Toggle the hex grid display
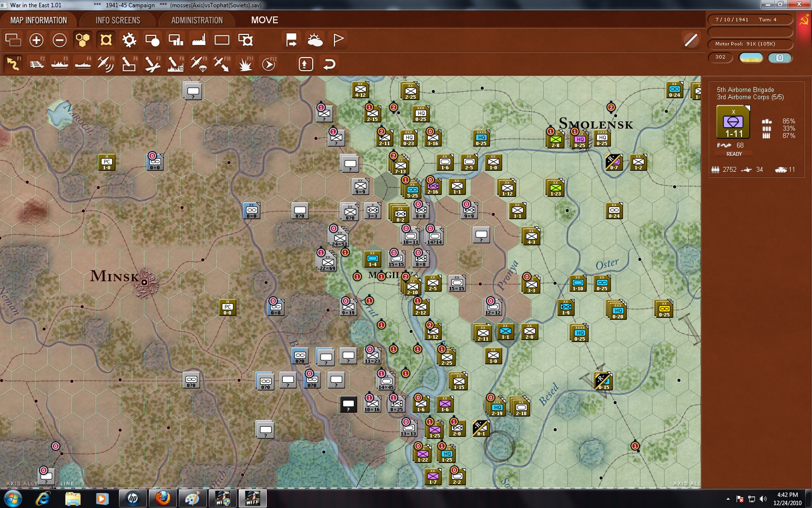 coord(83,40)
